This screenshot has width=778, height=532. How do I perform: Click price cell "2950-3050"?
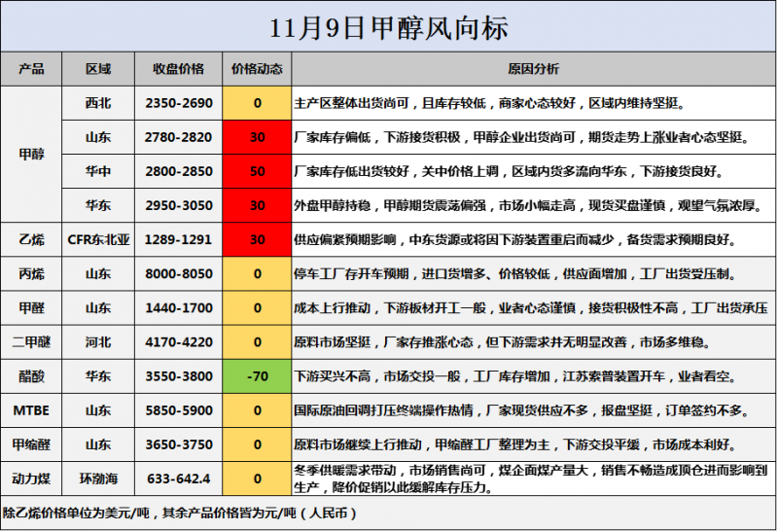(179, 205)
